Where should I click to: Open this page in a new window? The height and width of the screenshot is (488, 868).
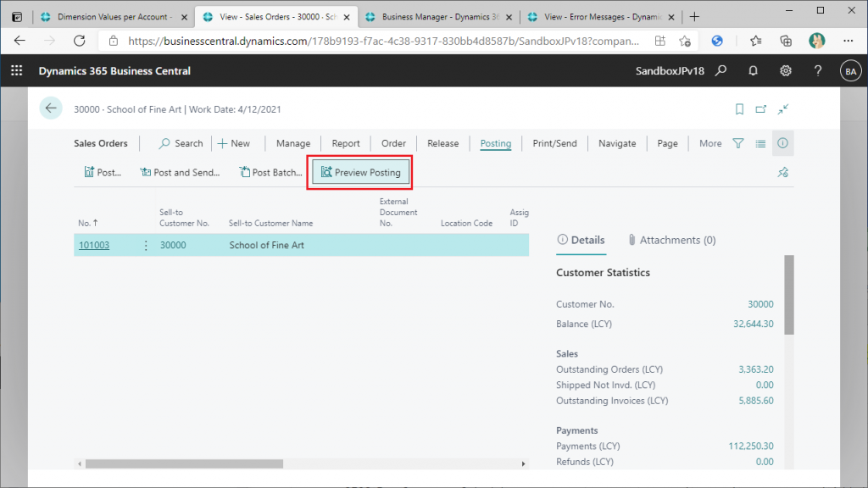tap(760, 109)
